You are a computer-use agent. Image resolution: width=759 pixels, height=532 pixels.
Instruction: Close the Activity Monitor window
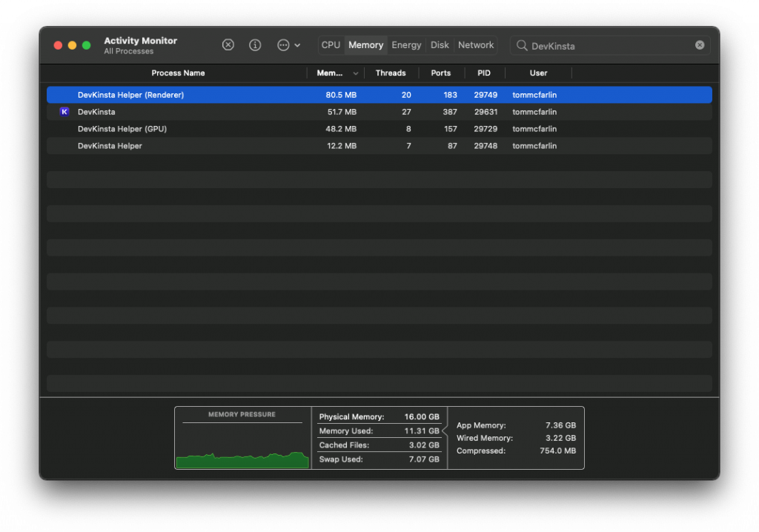pyautogui.click(x=58, y=45)
